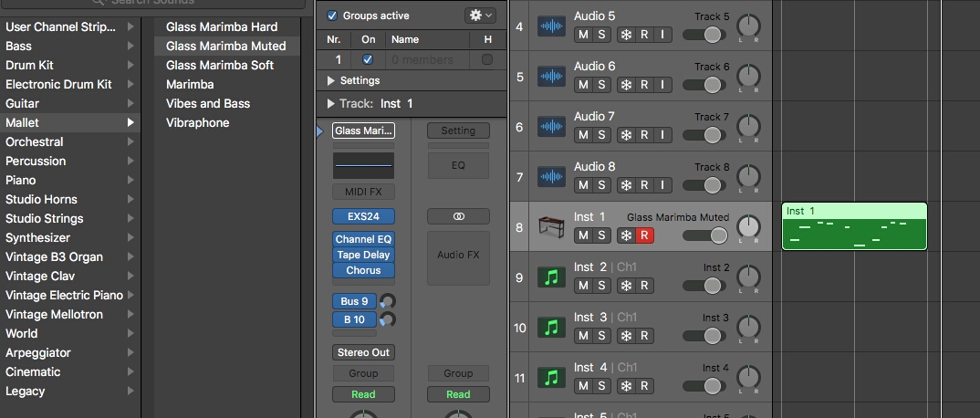This screenshot has width=980, height=418.
Task: Freeze the Audio 5 track with snowflake button
Action: [x=626, y=35]
